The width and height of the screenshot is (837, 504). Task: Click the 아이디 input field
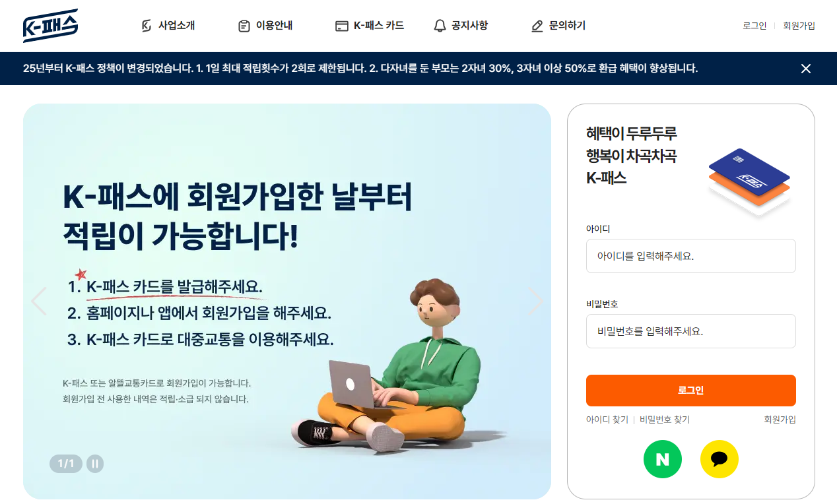coord(690,256)
